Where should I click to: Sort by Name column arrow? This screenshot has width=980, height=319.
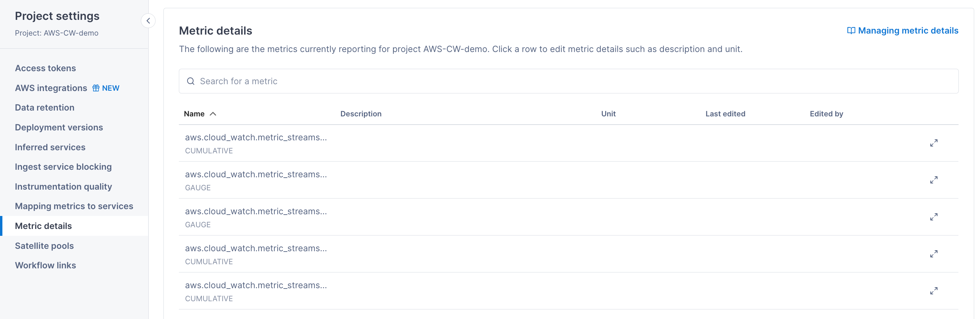click(213, 114)
